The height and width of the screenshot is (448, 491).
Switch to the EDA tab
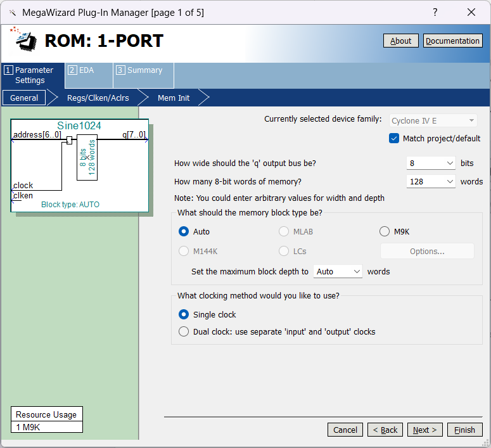tap(89, 75)
